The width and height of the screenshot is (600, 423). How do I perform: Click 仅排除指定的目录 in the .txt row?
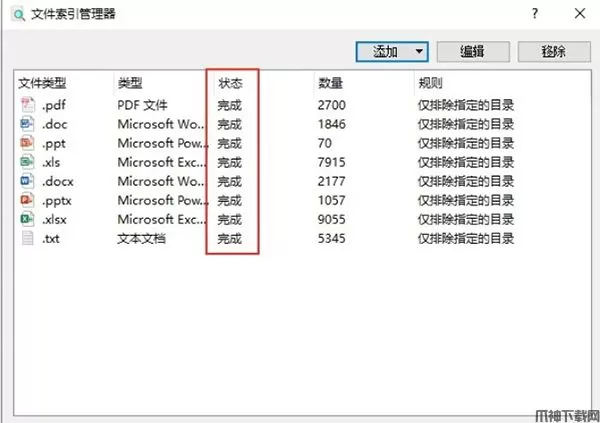click(466, 238)
